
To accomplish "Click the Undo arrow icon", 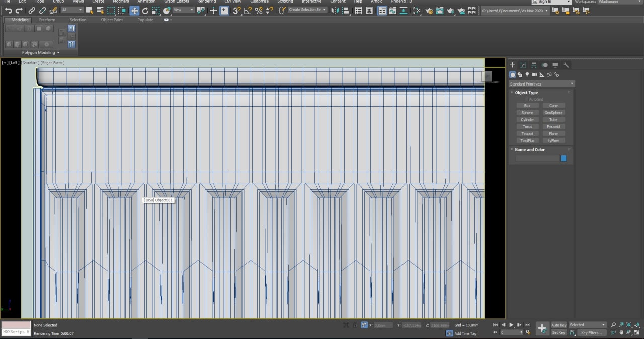I will pyautogui.click(x=8, y=11).
